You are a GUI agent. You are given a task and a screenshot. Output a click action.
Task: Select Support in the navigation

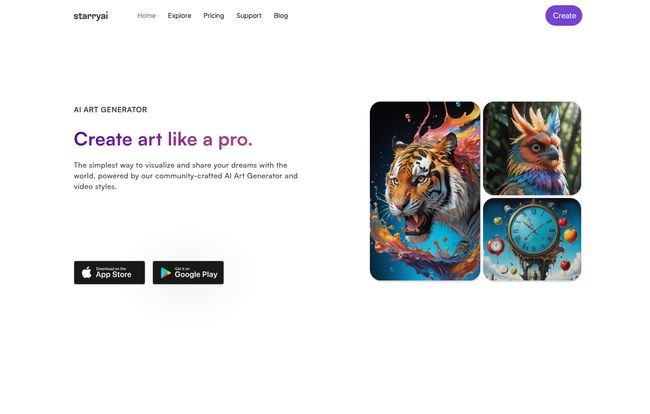coord(249,16)
